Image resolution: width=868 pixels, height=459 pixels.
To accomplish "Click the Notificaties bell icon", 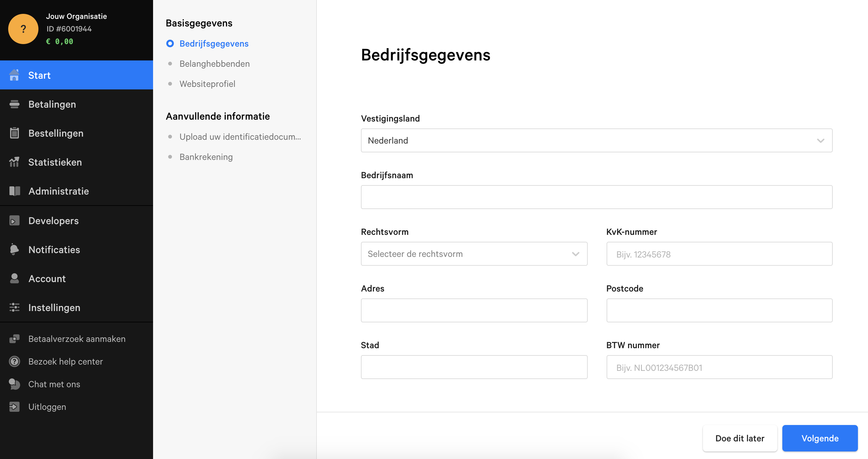I will (14, 250).
